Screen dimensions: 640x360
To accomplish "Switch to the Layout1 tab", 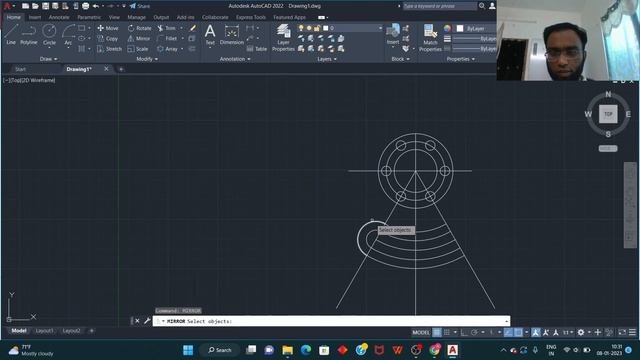I will click(x=44, y=331).
